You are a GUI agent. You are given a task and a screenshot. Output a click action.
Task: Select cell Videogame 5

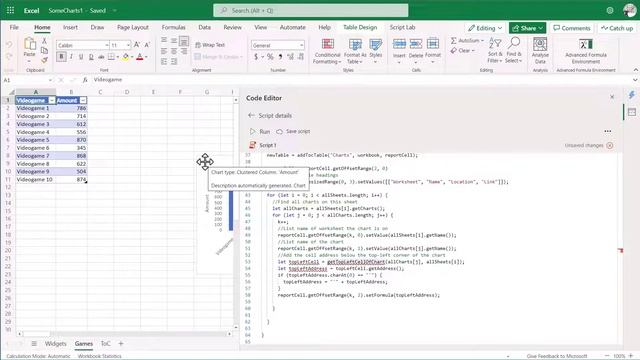[36, 140]
